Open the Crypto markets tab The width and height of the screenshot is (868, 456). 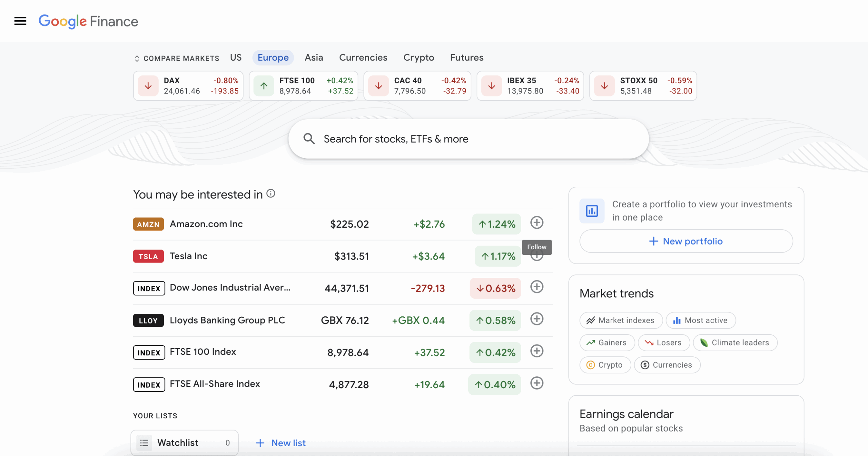click(x=418, y=58)
